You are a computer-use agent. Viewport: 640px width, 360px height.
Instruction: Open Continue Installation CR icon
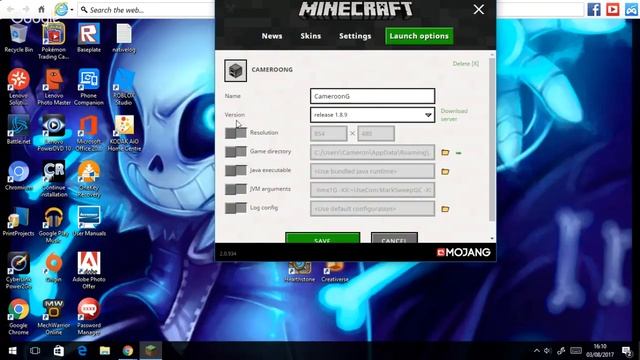pos(54,179)
